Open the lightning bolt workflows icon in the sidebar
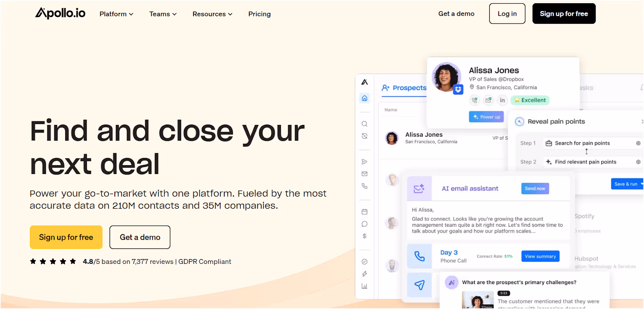644x309 pixels. [365, 274]
